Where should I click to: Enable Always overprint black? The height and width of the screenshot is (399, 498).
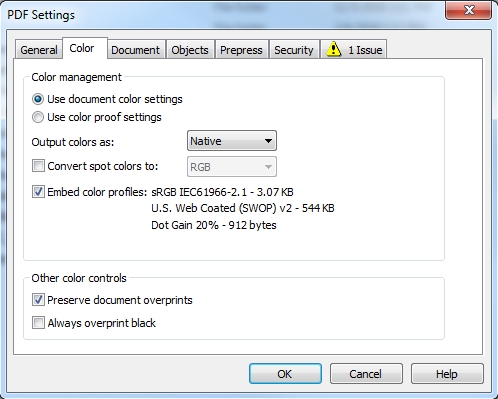pos(38,323)
